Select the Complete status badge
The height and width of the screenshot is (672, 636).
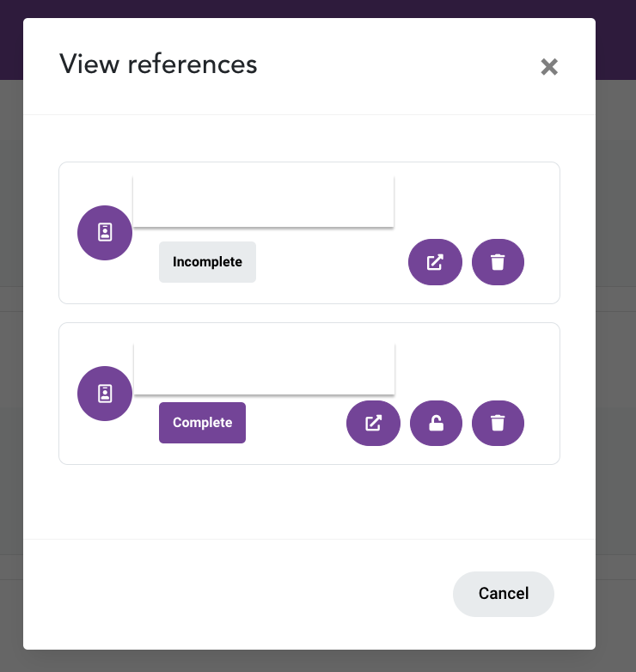202,423
